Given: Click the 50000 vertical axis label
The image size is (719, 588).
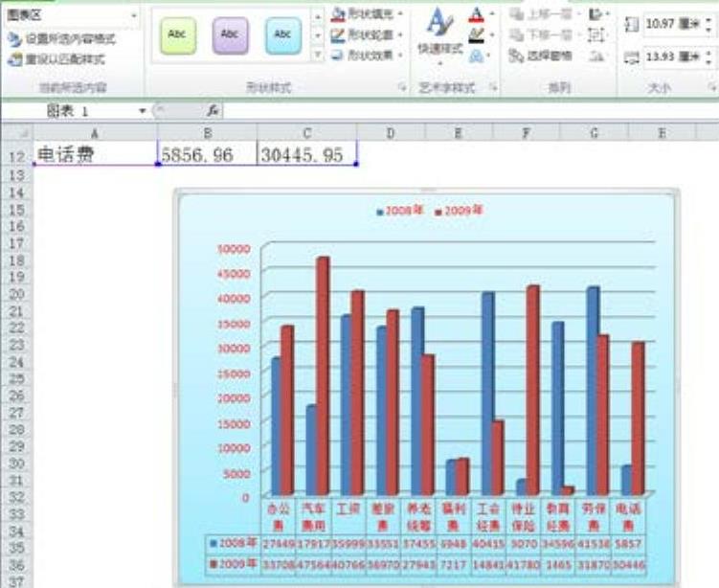Looking at the screenshot, I should coord(234,249).
